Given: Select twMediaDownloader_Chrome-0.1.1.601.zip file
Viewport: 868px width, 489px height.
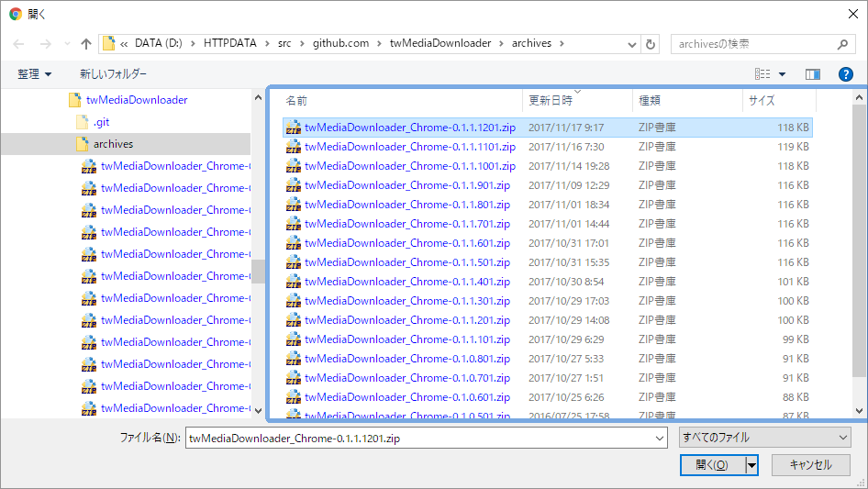Looking at the screenshot, I should pos(548,243).
